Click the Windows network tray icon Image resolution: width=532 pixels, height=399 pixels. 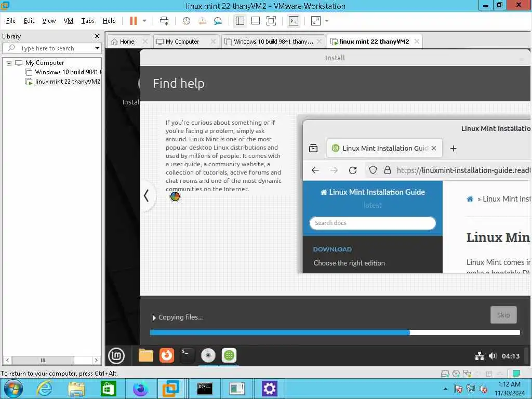[471, 389]
